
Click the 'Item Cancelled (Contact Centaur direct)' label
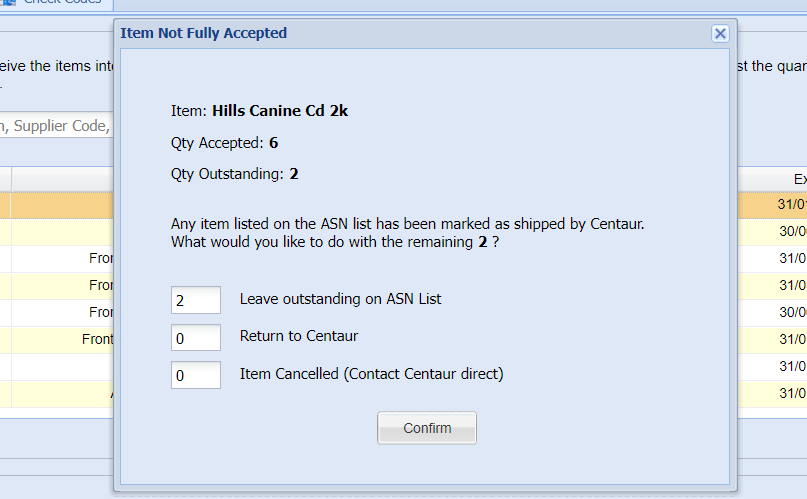(x=371, y=373)
